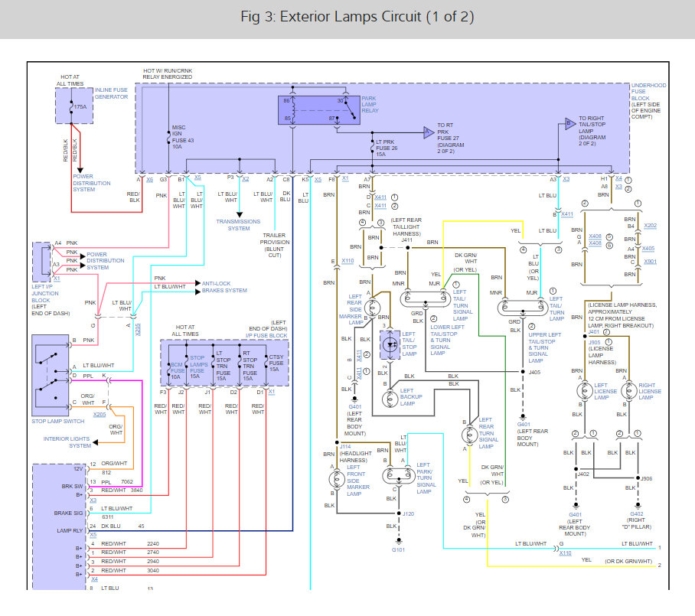The image size is (695, 616).
Task: Open the X5 link beside pin B1
Action: pos(197,178)
